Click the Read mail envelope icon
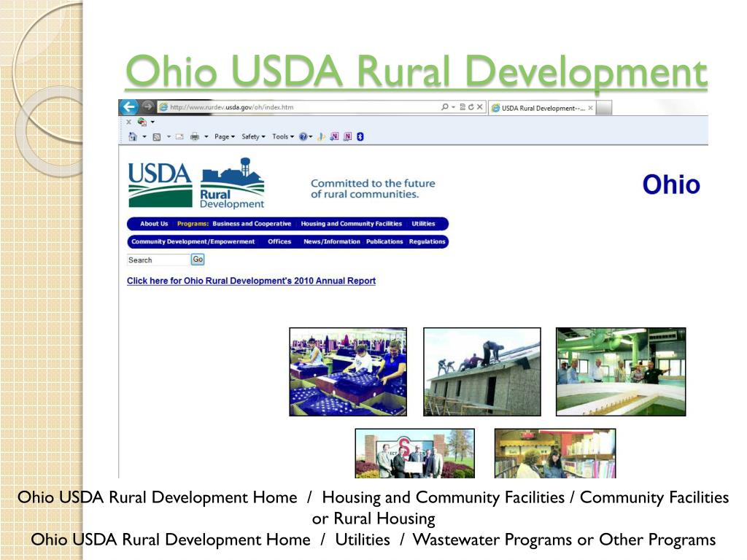This screenshot has width=747, height=560. coord(179,137)
